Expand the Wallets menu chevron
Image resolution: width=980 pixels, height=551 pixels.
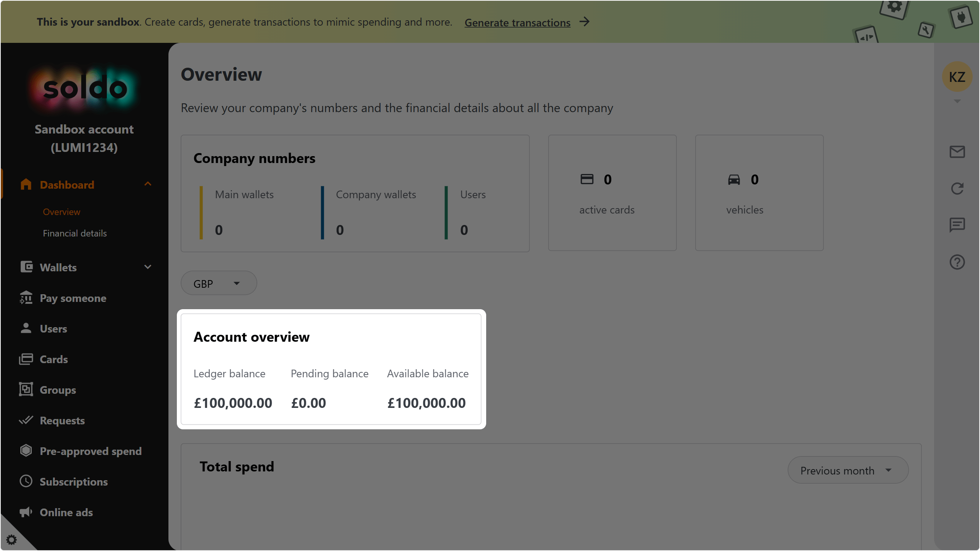[x=148, y=267]
